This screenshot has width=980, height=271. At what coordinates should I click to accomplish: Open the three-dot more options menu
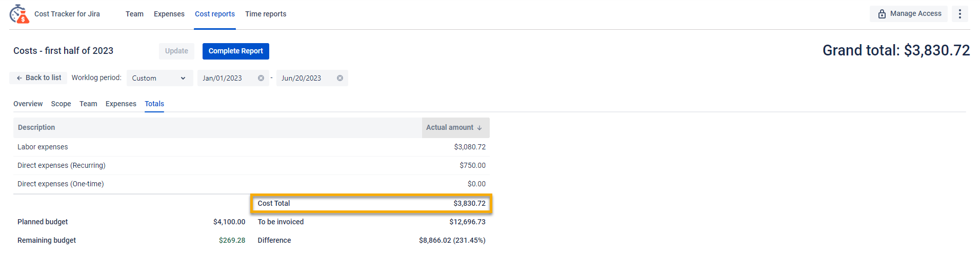[960, 14]
